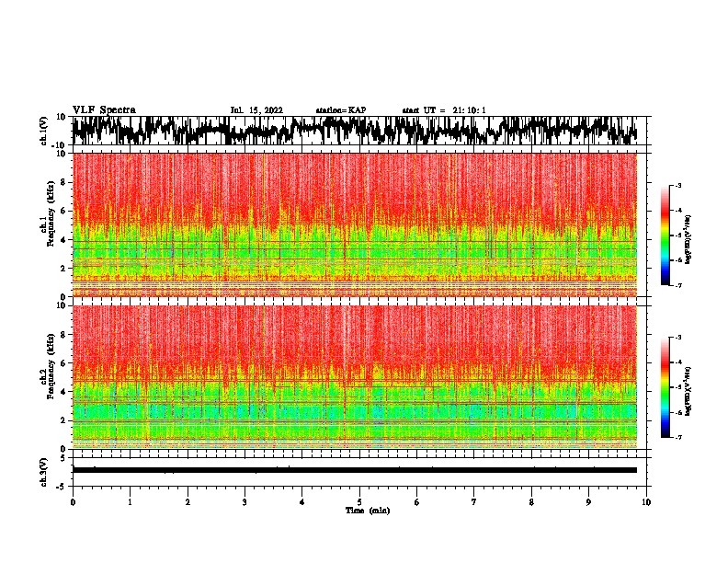Click tick label "7" on the Time axis
This screenshot has height=563, width=728.
tap(474, 502)
